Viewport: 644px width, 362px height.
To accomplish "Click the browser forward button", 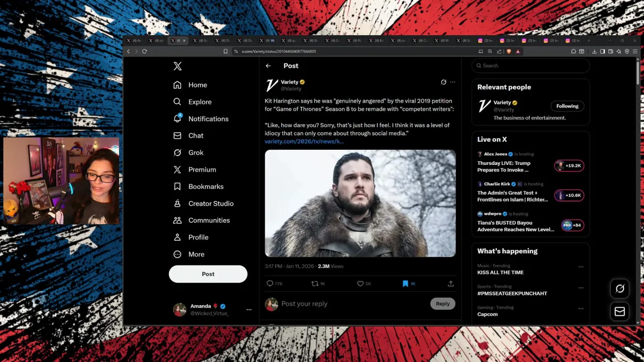I will 136,51.
